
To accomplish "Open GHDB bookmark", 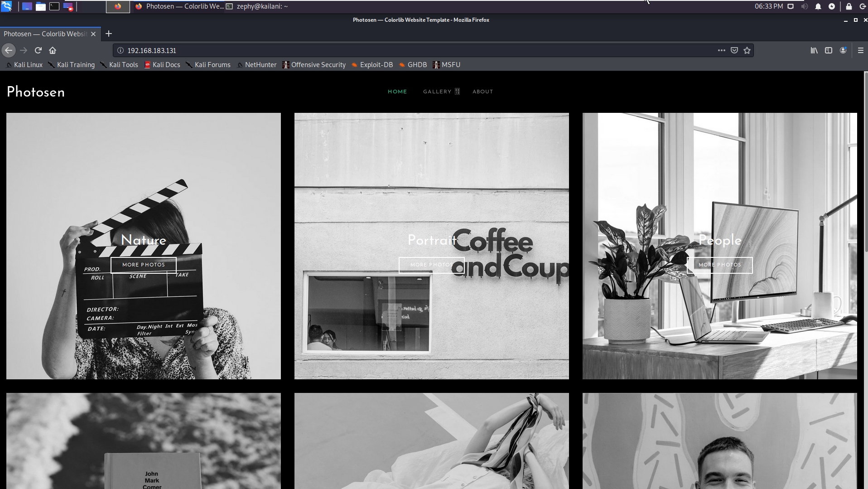I will pyautogui.click(x=413, y=65).
